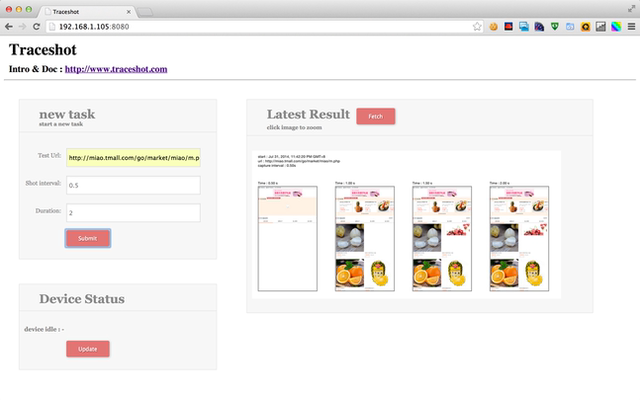Open a new tab with the blank tab button
This screenshot has height=400, width=640.
(x=145, y=12)
